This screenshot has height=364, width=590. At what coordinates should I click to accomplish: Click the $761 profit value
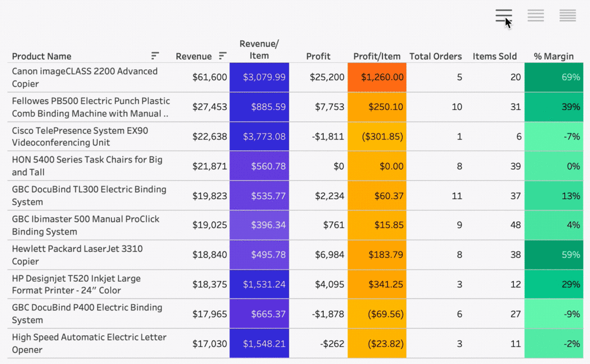coord(334,225)
